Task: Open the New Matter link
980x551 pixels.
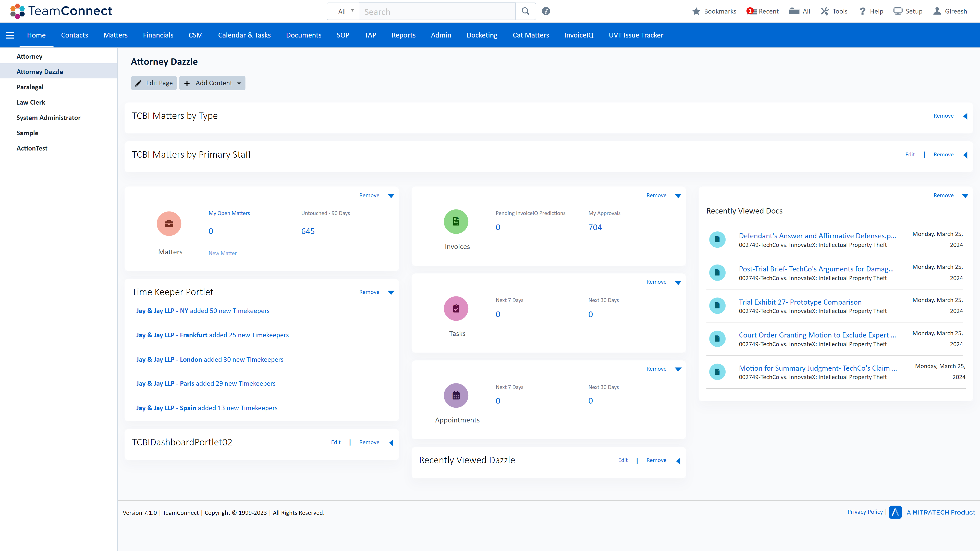Action: click(x=222, y=253)
